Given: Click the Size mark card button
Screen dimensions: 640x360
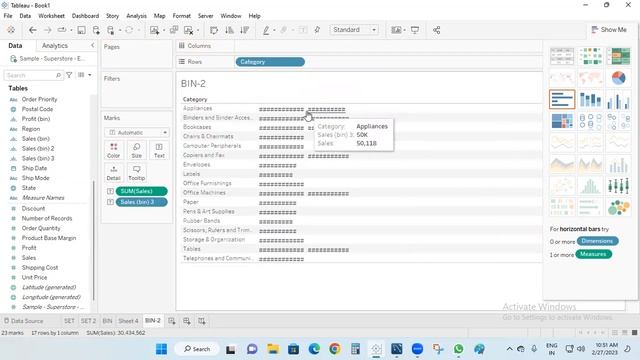Looking at the screenshot, I should 136,150.
